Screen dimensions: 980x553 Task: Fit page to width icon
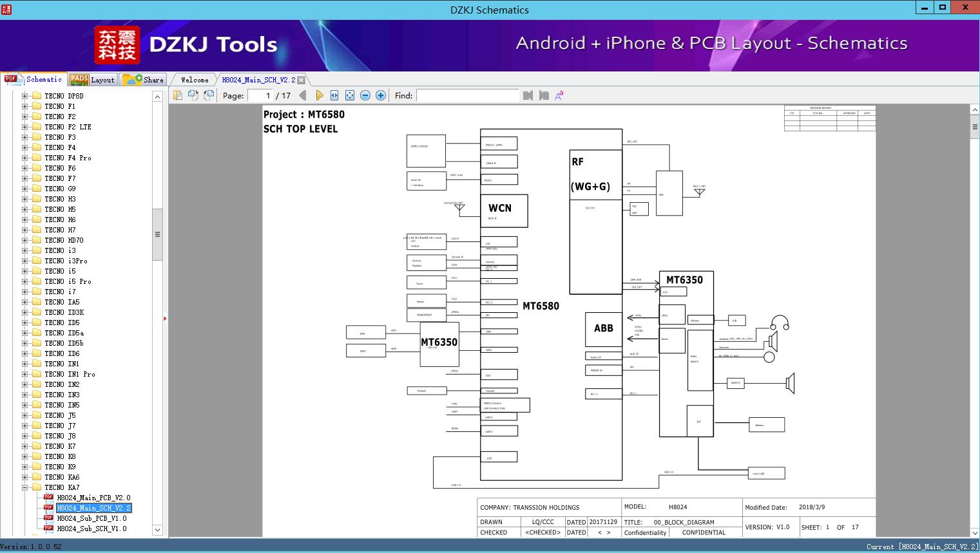click(x=334, y=95)
